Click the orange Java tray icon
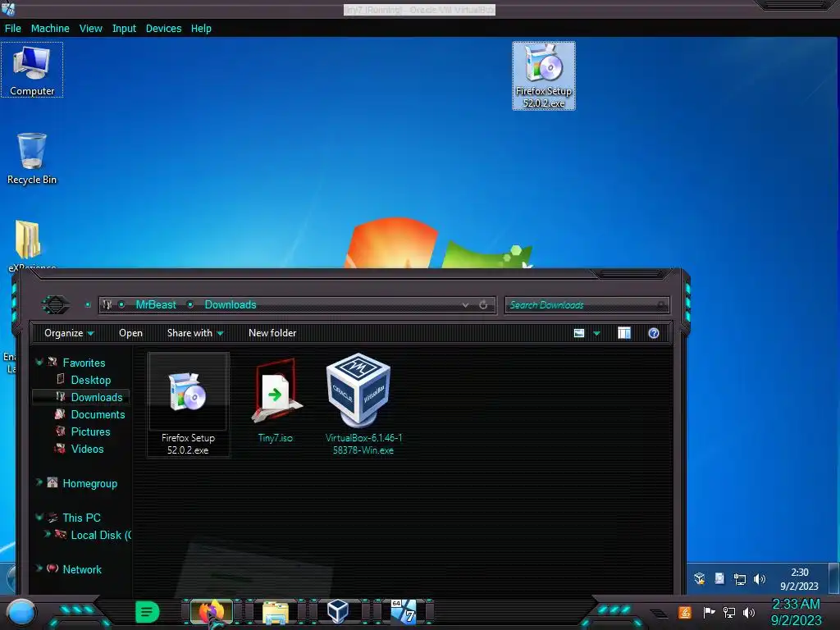840x630 pixels. [685, 612]
